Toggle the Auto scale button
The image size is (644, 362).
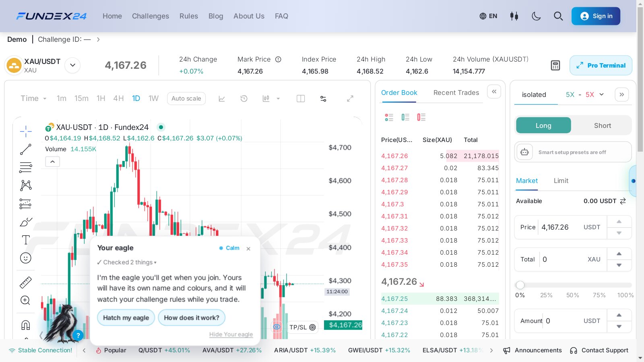click(x=186, y=99)
